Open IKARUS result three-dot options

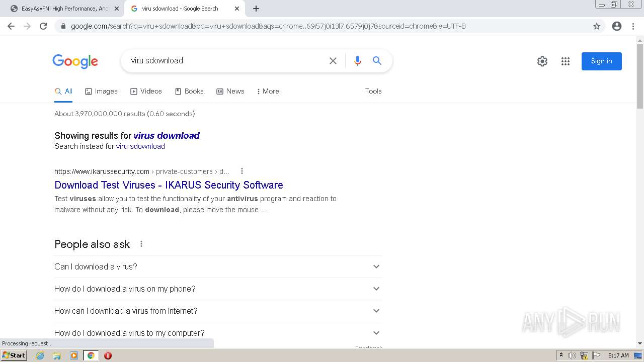(242, 171)
